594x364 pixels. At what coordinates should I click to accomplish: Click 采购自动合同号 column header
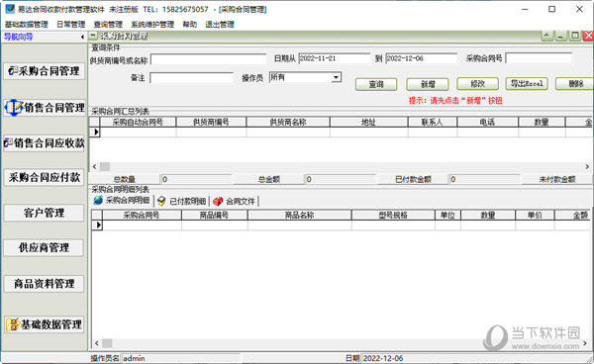click(x=138, y=122)
